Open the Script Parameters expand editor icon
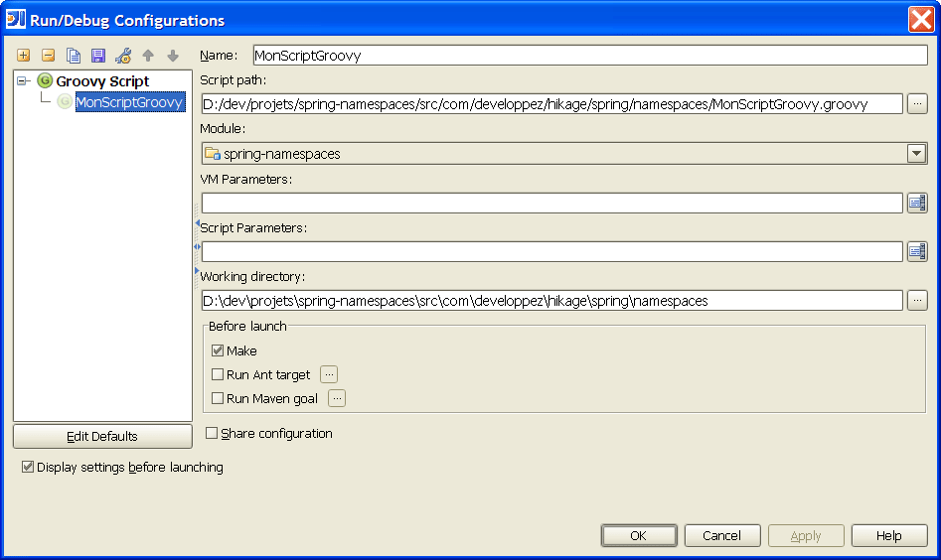The image size is (941, 560). coord(916,251)
